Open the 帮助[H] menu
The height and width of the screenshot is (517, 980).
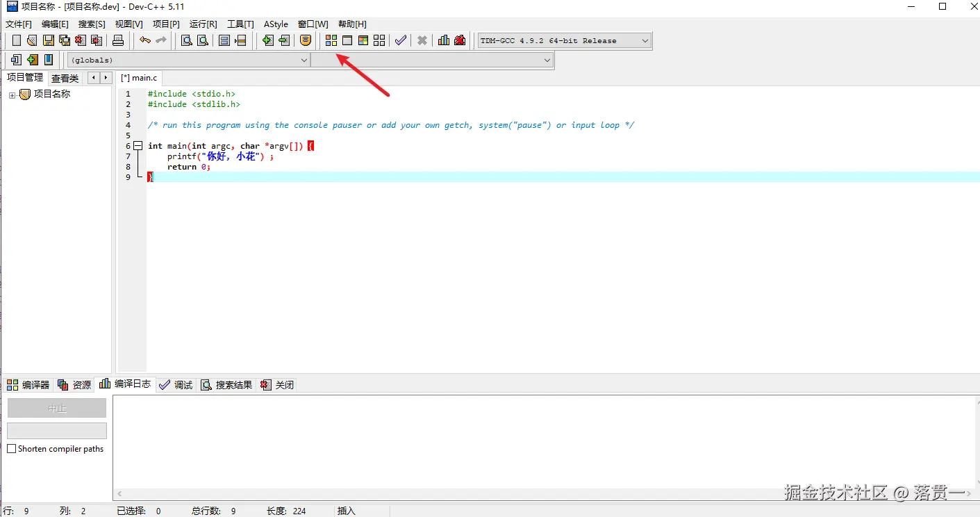point(352,24)
